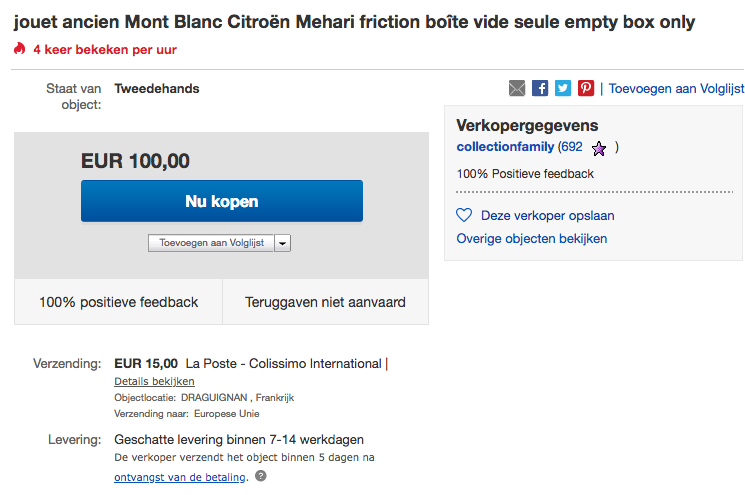Share listing on Twitter icon
The width and height of the screenshot is (745, 495).
click(x=563, y=88)
